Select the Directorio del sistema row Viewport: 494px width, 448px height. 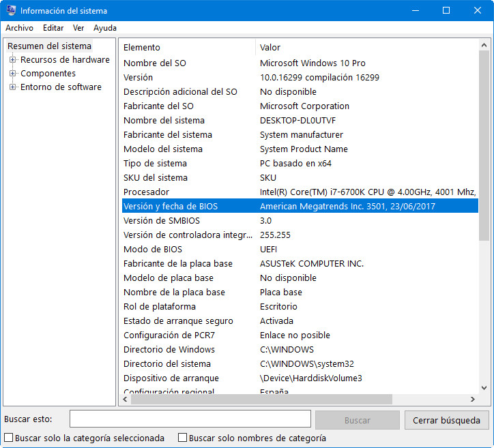(300, 364)
